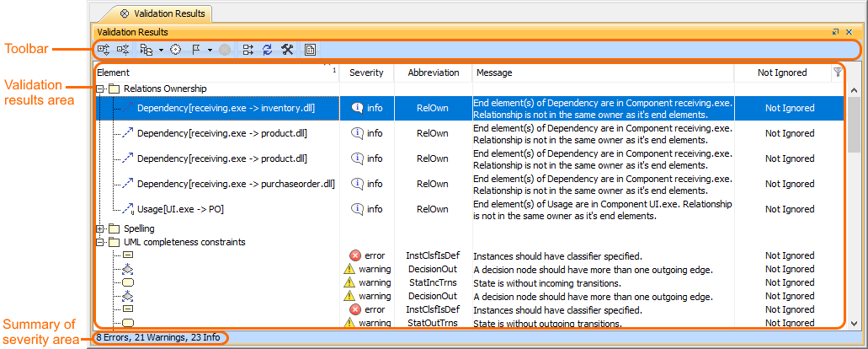Click the info icon in the purchaseorder.dll row

click(358, 184)
